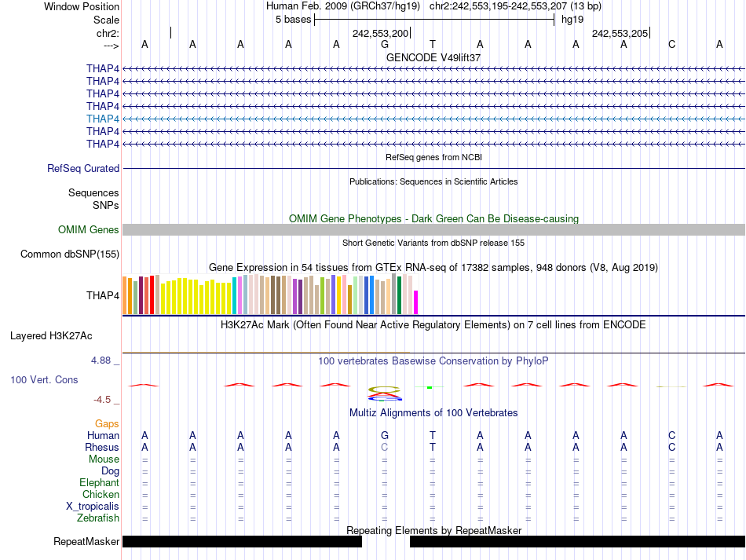Click the magenta bar in GTEx chart

coord(416,302)
